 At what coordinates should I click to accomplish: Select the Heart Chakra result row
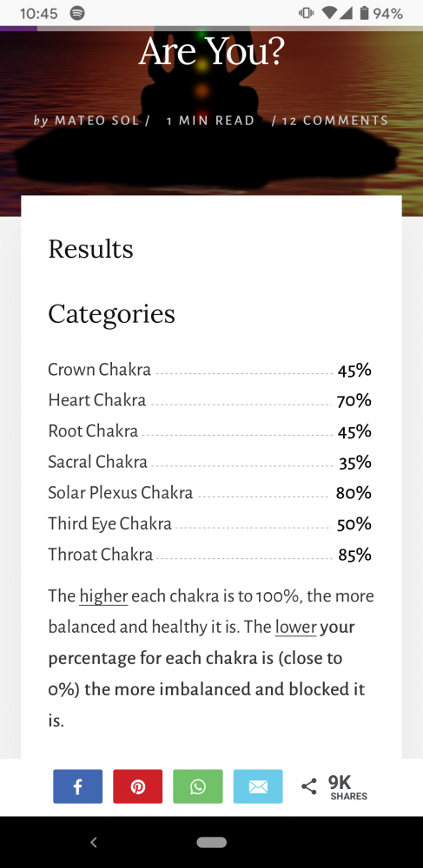click(210, 399)
